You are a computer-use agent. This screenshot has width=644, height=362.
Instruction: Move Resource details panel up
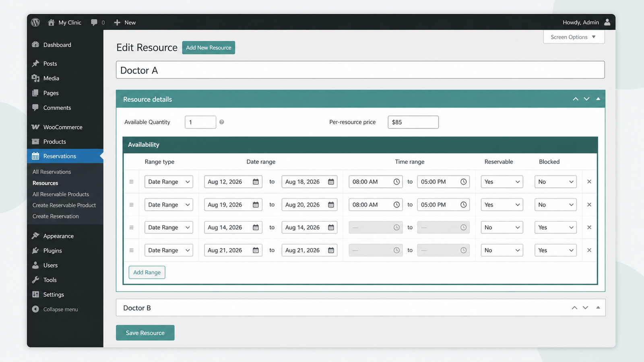[576, 99]
